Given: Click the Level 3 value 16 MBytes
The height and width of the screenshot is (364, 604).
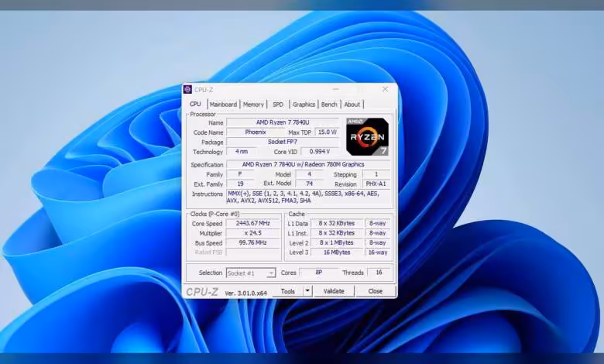Looking at the screenshot, I should 337,252.
